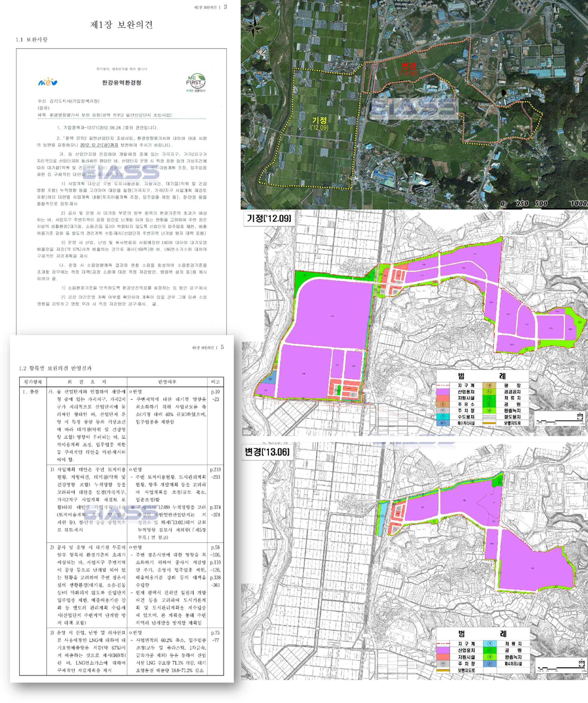Click the p.374 ~378 page reference cell
Viewport: 588px width, 703px height.
215,511
